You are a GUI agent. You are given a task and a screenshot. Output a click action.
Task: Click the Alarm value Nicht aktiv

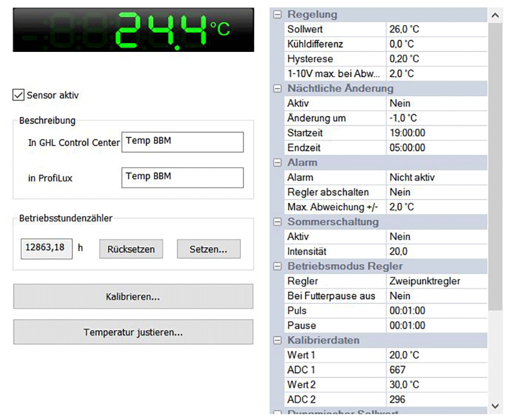[436, 178]
